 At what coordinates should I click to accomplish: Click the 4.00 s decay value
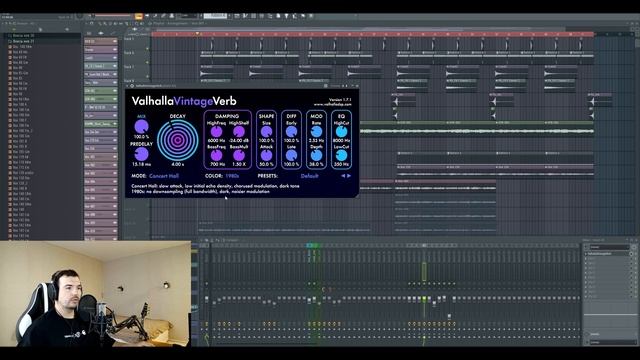tap(178, 164)
